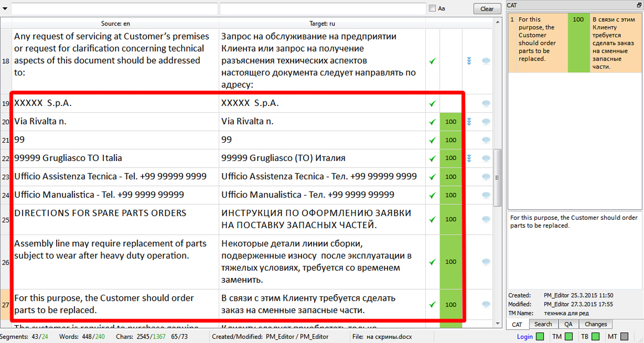Undock the CAT panel using the float icon
The height and width of the screenshot is (343, 644).
pos(639,4)
